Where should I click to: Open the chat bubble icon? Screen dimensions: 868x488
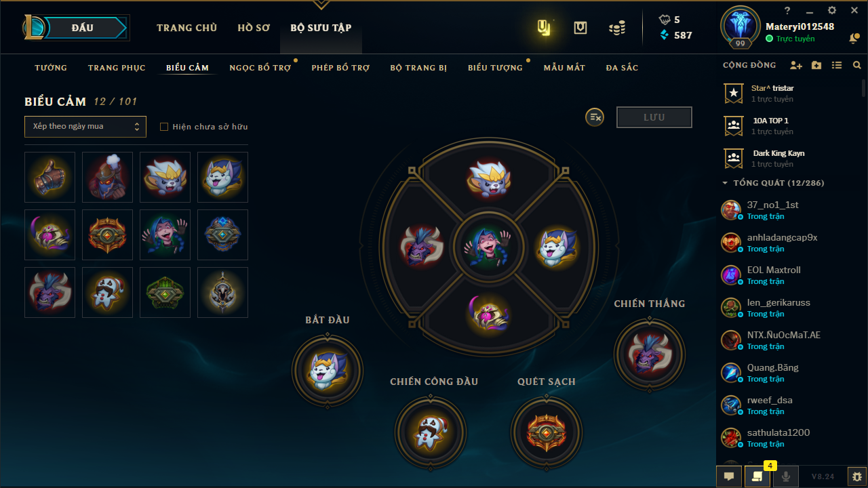[x=729, y=476]
